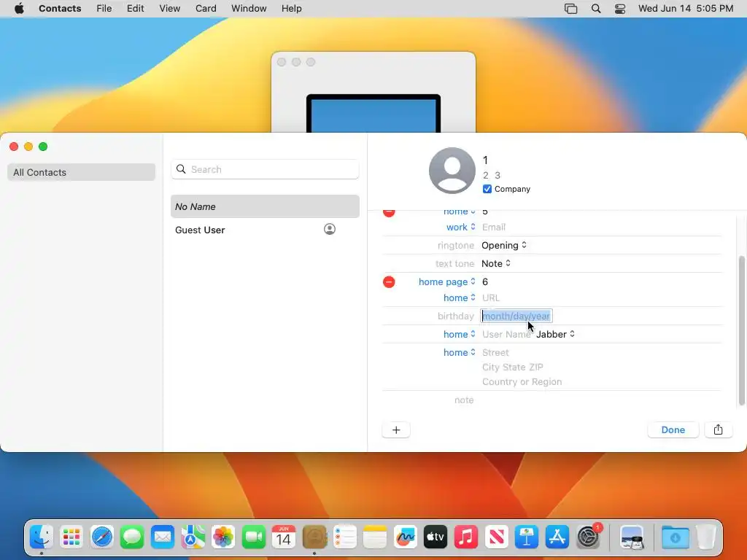Launch Keynote from the dock
This screenshot has height=560, width=747.
click(527, 537)
